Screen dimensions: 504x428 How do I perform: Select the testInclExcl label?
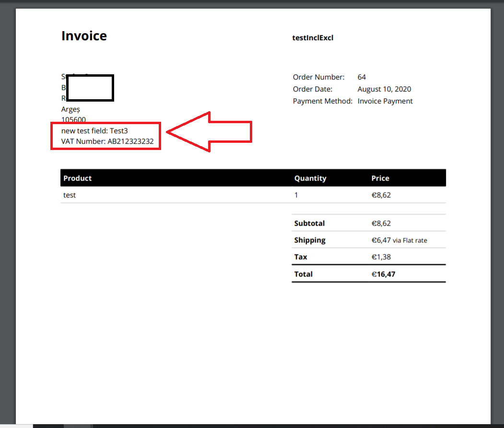313,37
